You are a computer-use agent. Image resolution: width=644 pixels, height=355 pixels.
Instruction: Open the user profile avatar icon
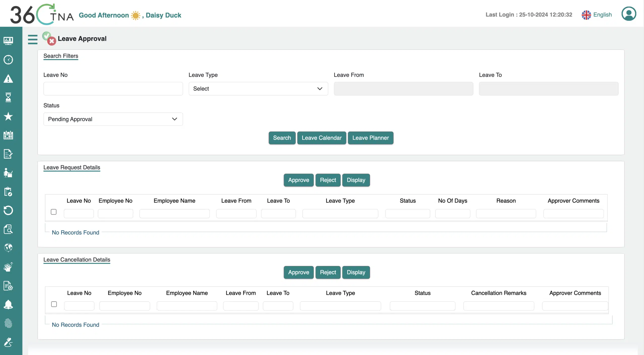tap(629, 14)
